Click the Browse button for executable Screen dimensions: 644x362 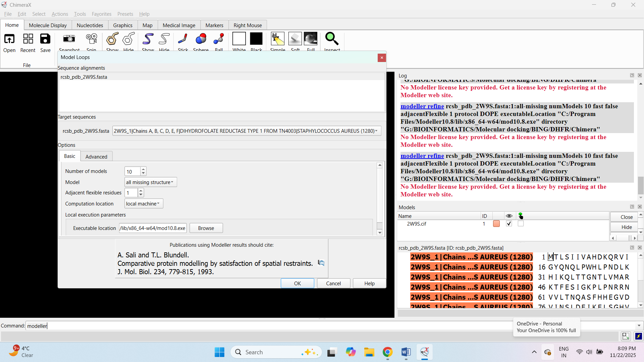click(206, 228)
